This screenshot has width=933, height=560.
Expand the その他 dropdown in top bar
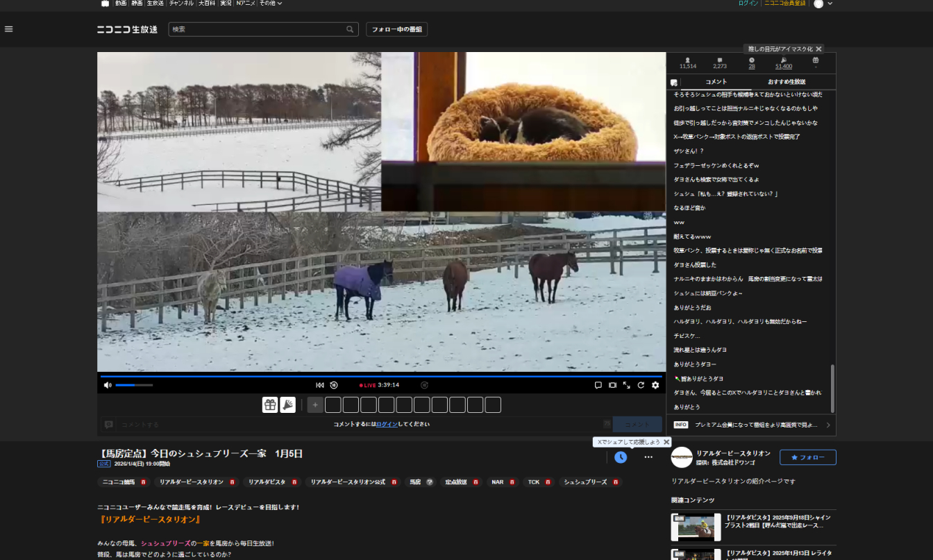tap(271, 3)
